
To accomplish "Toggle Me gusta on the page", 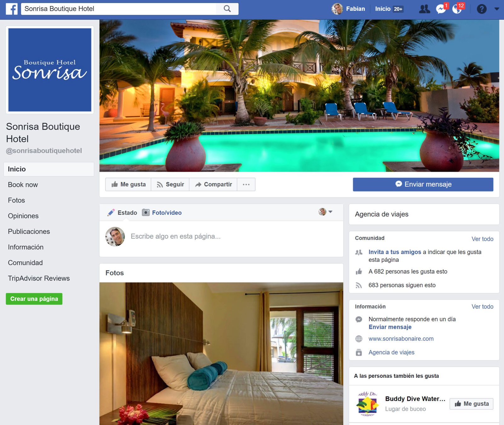I will click(x=129, y=184).
